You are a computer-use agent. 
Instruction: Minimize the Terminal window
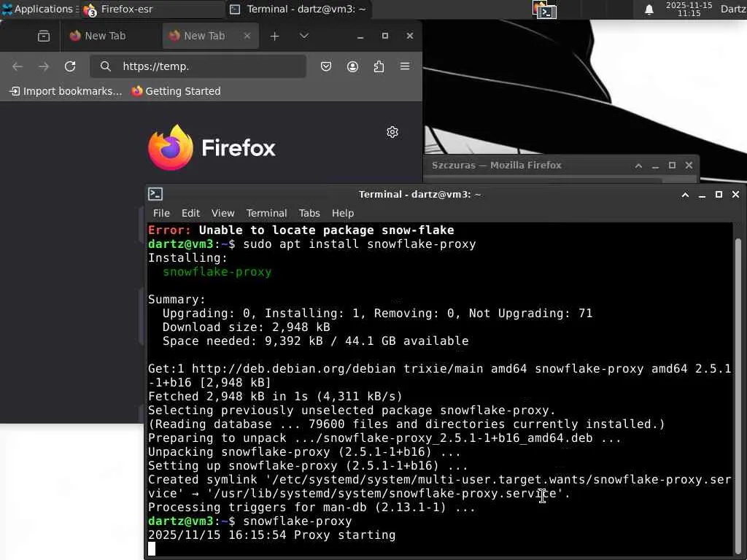point(702,195)
